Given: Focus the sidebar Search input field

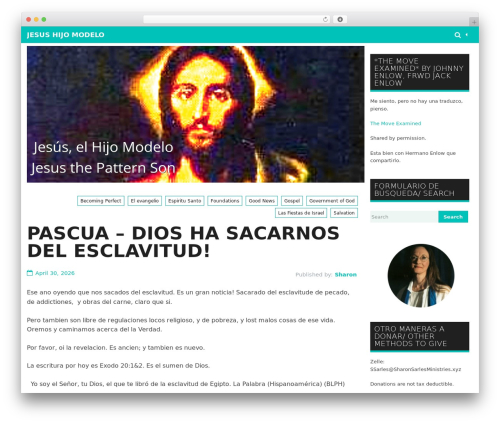Looking at the screenshot, I should tap(404, 217).
